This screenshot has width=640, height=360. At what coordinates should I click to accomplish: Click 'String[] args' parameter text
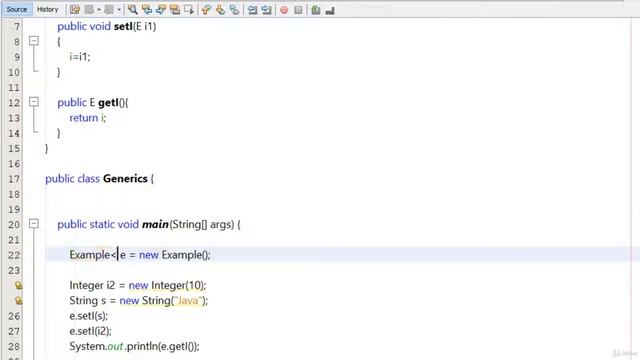(202, 224)
